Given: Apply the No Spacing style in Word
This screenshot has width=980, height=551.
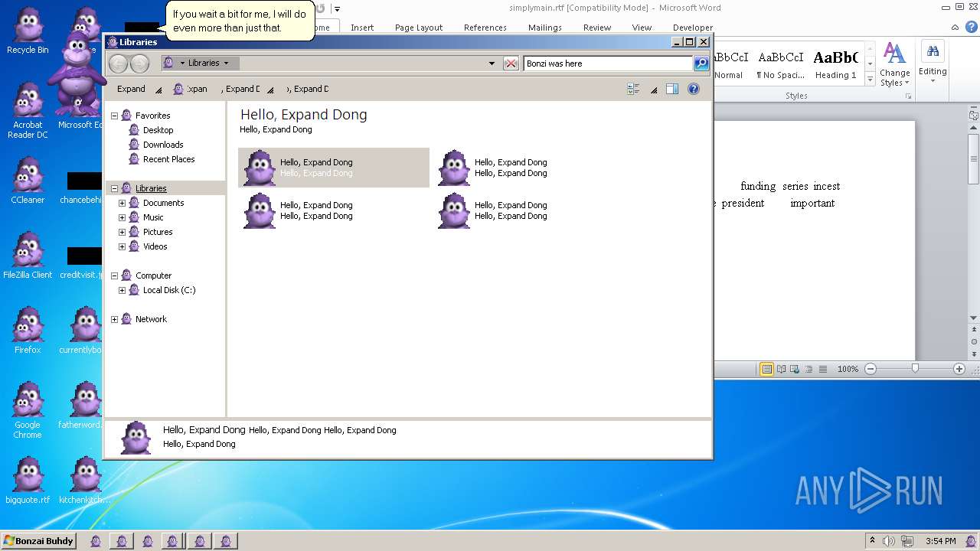Looking at the screenshot, I should [x=780, y=64].
